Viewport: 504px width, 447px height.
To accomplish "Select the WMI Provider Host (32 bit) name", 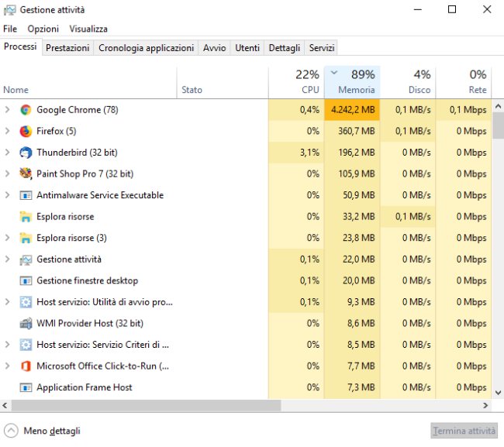I will pos(90,323).
